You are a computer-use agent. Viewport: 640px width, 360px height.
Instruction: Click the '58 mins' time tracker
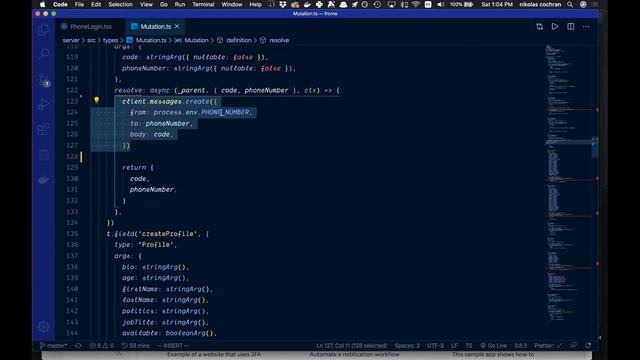pos(136,346)
